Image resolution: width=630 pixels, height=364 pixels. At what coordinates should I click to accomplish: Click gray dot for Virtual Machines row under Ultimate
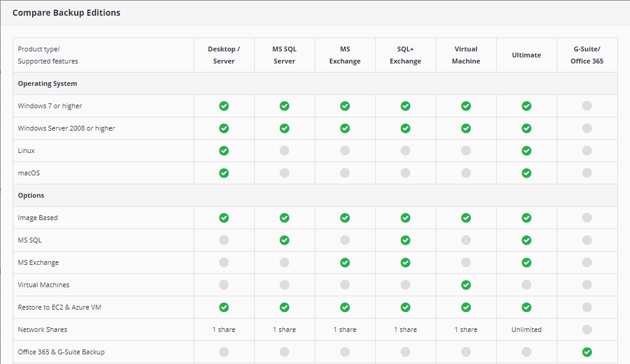point(527,285)
